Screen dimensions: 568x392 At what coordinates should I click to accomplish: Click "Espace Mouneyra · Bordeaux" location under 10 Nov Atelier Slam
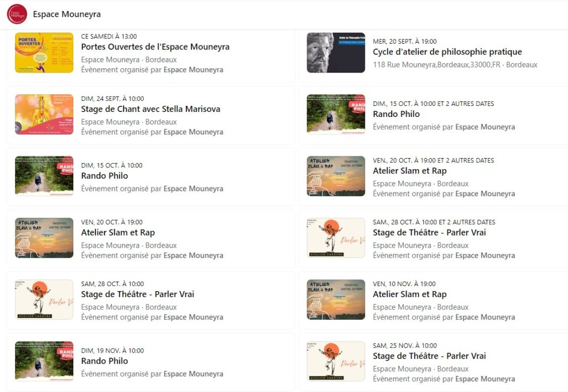(420, 307)
